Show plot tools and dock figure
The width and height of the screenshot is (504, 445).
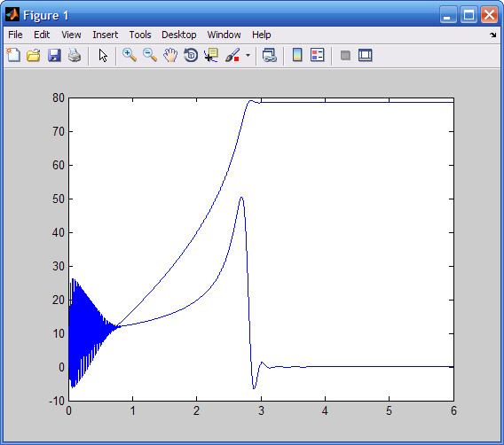pos(366,55)
